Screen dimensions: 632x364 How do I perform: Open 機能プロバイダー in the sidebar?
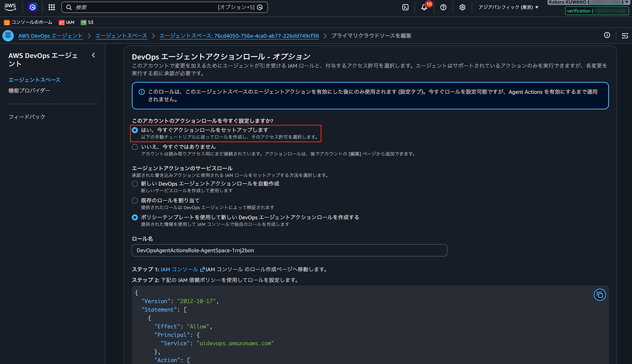[29, 91]
